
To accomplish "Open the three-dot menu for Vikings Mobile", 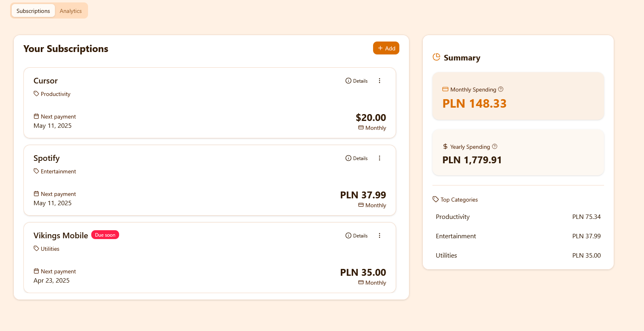I will point(380,235).
